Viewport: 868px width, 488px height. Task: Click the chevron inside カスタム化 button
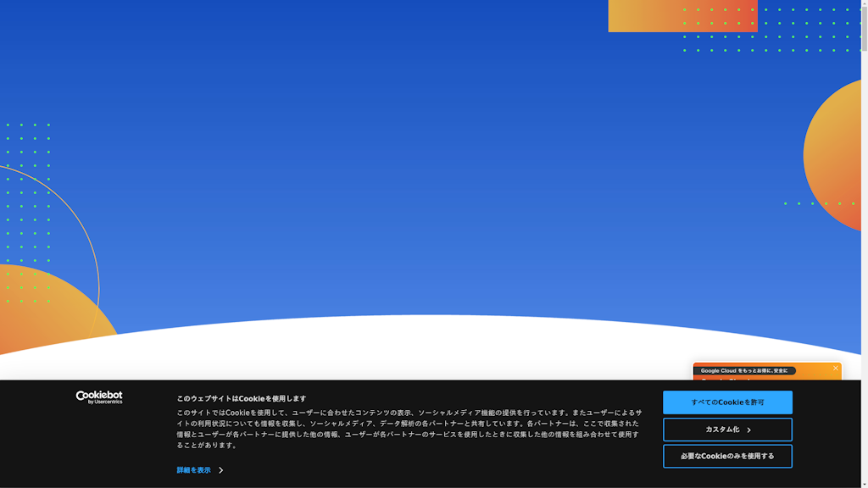click(x=749, y=430)
